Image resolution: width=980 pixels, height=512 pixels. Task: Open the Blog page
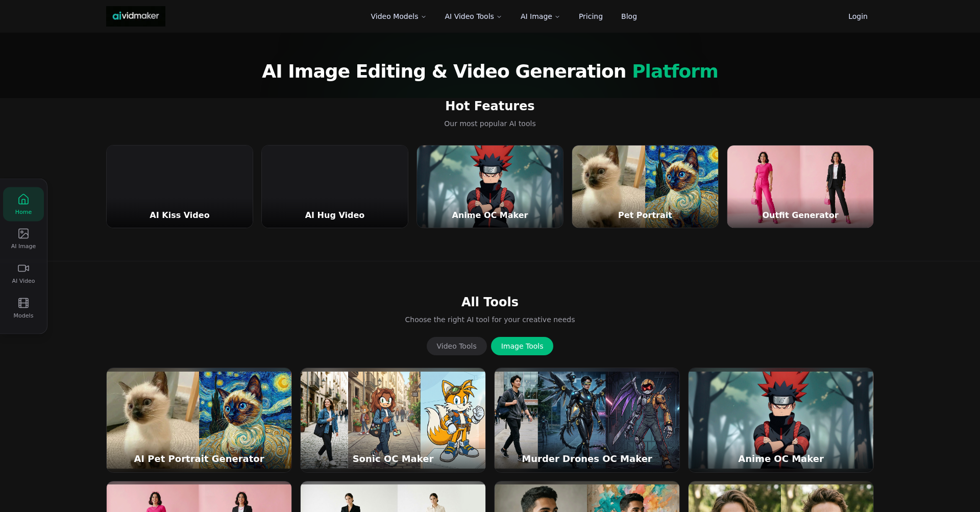point(628,16)
